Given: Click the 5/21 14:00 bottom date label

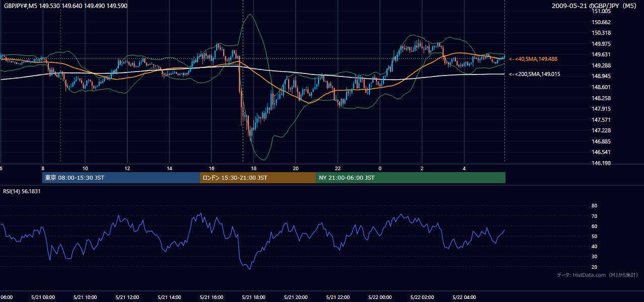Looking at the screenshot, I should coord(169,297).
